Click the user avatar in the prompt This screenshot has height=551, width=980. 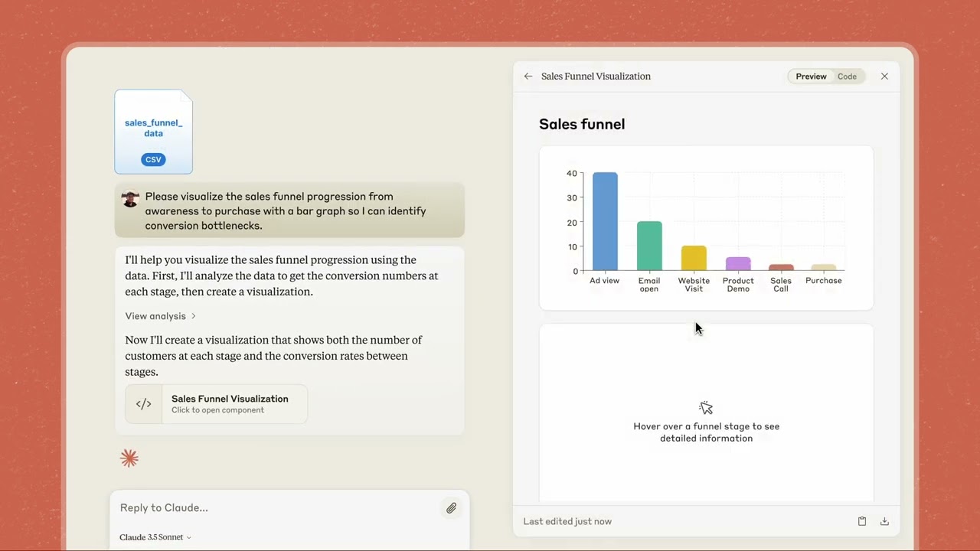tap(130, 199)
